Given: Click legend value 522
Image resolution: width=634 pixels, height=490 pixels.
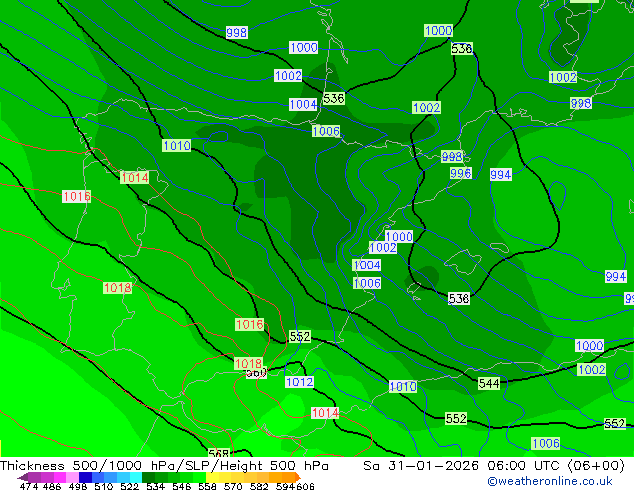Looking at the screenshot, I should (129, 486).
